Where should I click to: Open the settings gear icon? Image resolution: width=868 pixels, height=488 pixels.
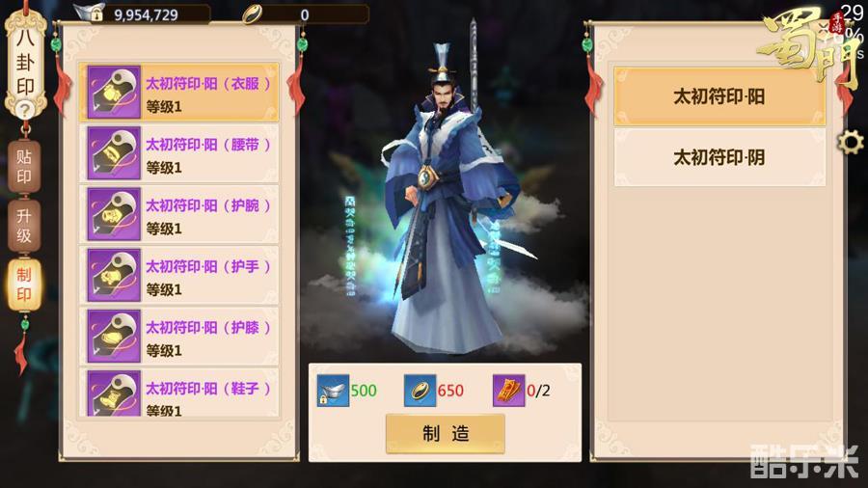(x=851, y=142)
